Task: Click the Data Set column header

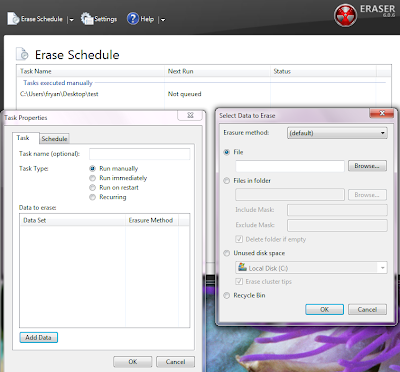Action: point(73,220)
